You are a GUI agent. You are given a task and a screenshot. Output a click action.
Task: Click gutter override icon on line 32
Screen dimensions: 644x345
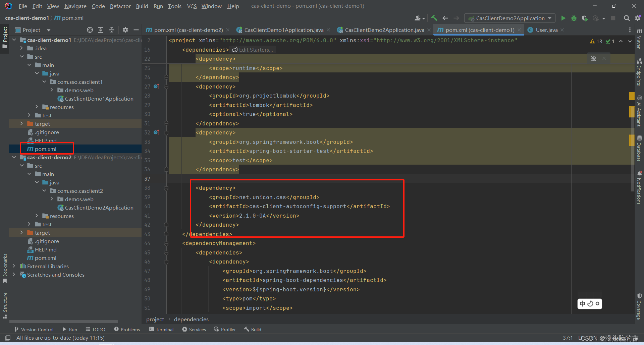(x=156, y=132)
